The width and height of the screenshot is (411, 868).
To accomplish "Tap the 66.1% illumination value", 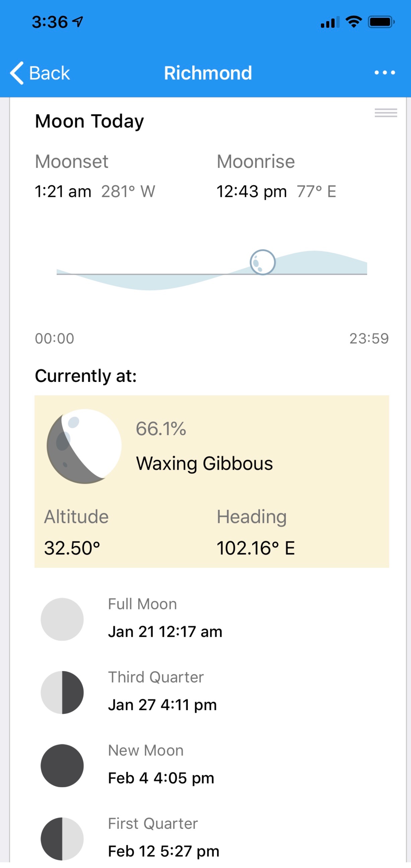I will click(161, 428).
